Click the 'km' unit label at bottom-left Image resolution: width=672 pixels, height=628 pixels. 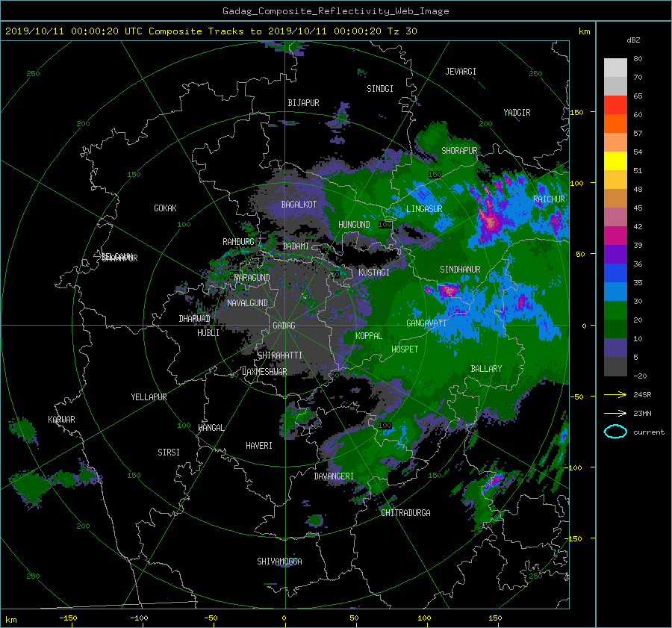point(10,620)
